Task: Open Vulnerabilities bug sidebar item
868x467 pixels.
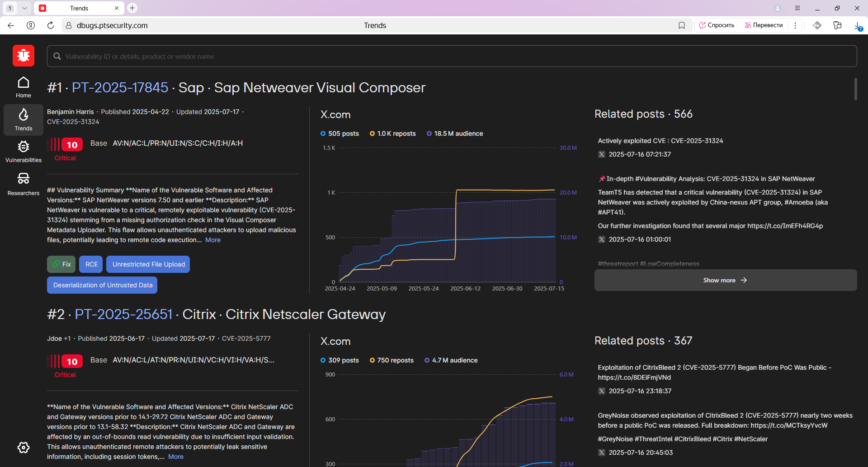Action: coord(24,152)
